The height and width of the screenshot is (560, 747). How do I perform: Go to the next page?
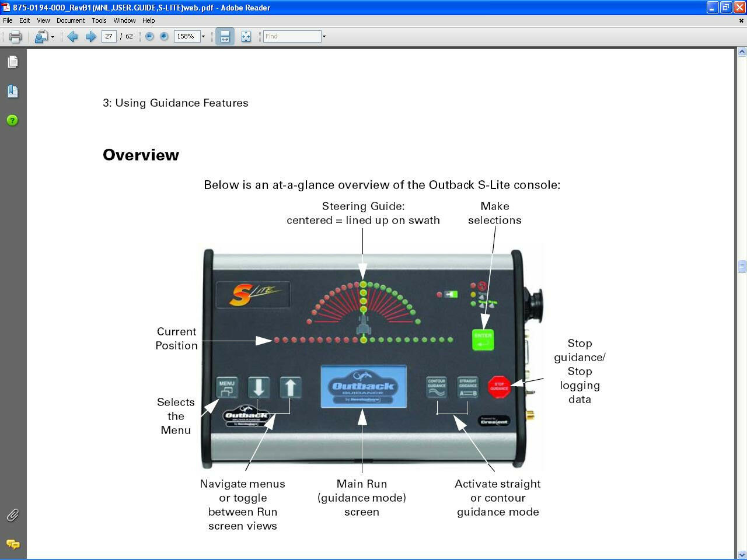90,37
